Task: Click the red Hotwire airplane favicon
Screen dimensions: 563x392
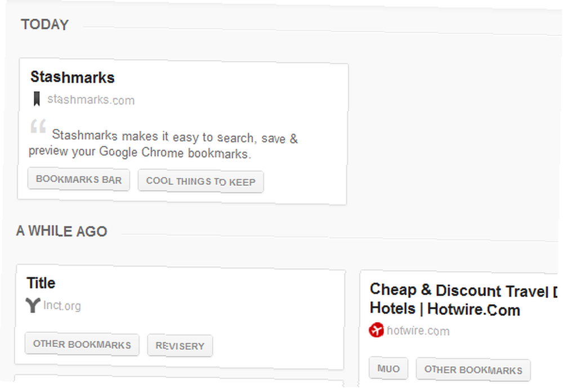Action: point(376,330)
